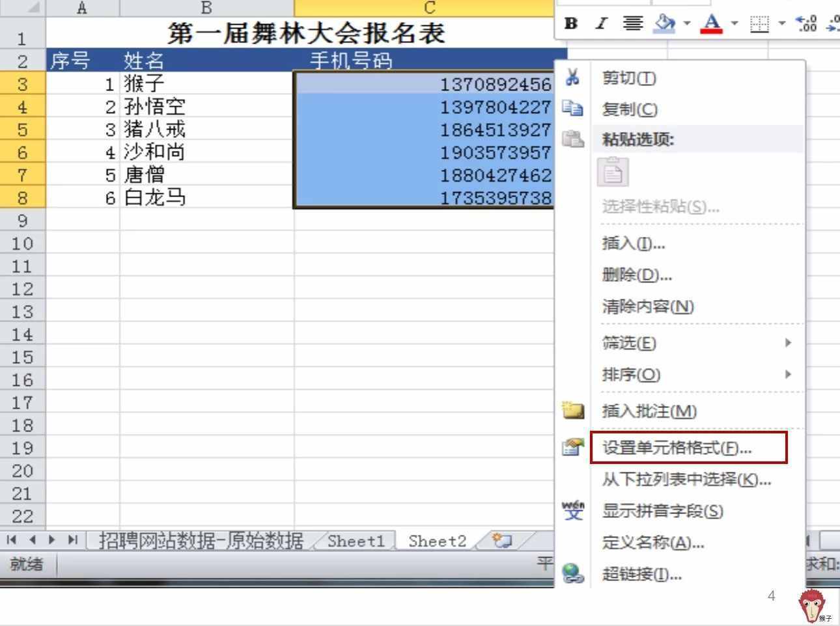Apply the red font color button
Screen dimensions: 840x626
click(x=712, y=23)
